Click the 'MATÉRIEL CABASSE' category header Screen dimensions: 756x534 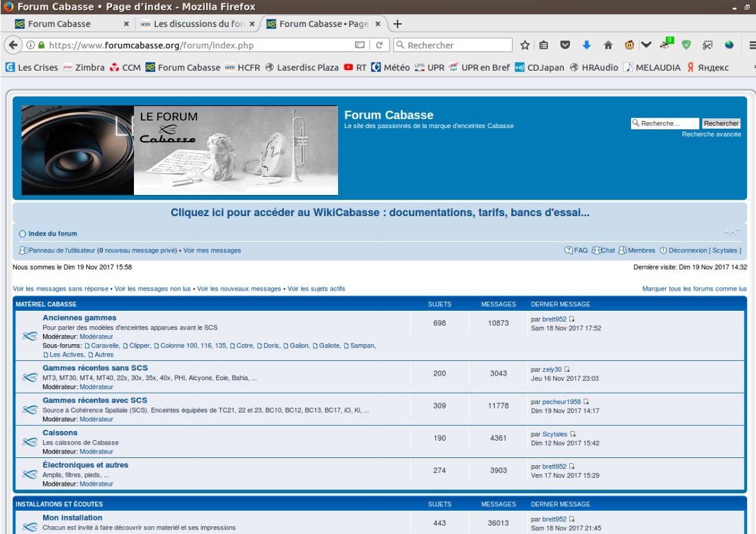46,304
